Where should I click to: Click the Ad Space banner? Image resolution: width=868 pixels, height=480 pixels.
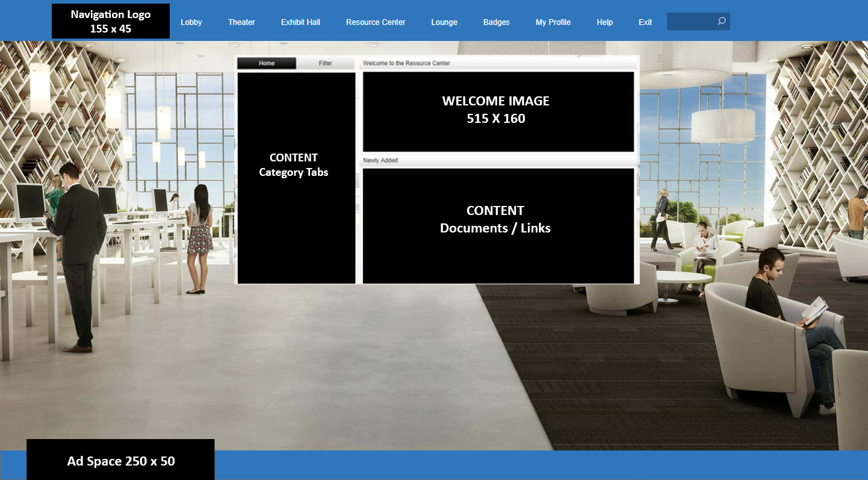coord(120,460)
